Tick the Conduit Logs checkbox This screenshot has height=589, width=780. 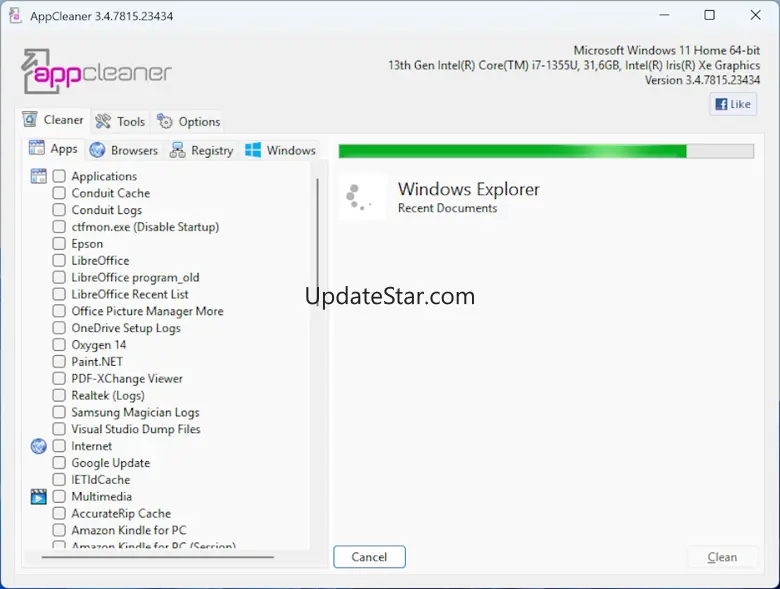click(x=59, y=210)
